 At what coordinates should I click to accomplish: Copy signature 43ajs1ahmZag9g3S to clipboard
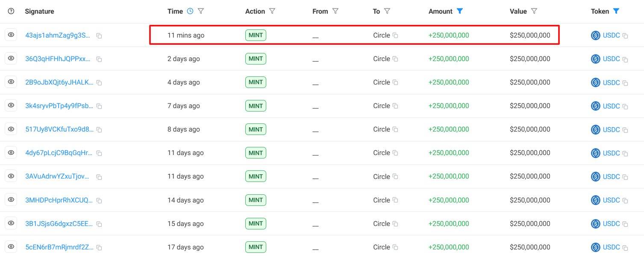(99, 36)
